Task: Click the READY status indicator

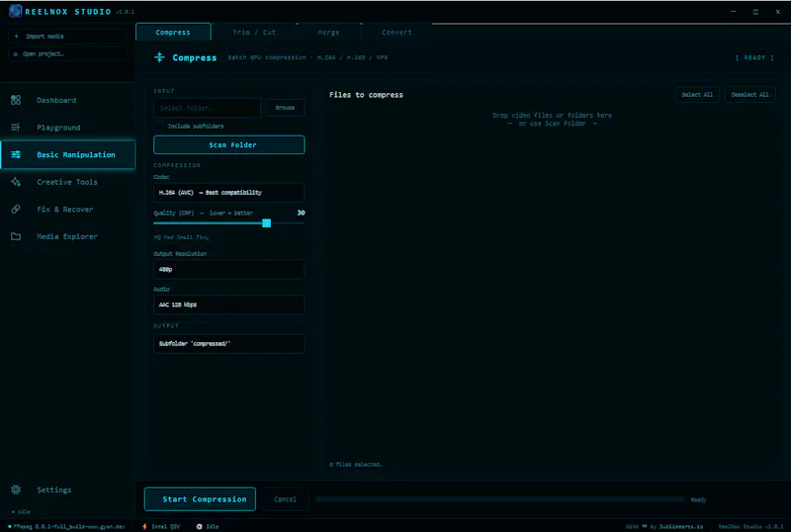Action: pyautogui.click(x=754, y=57)
